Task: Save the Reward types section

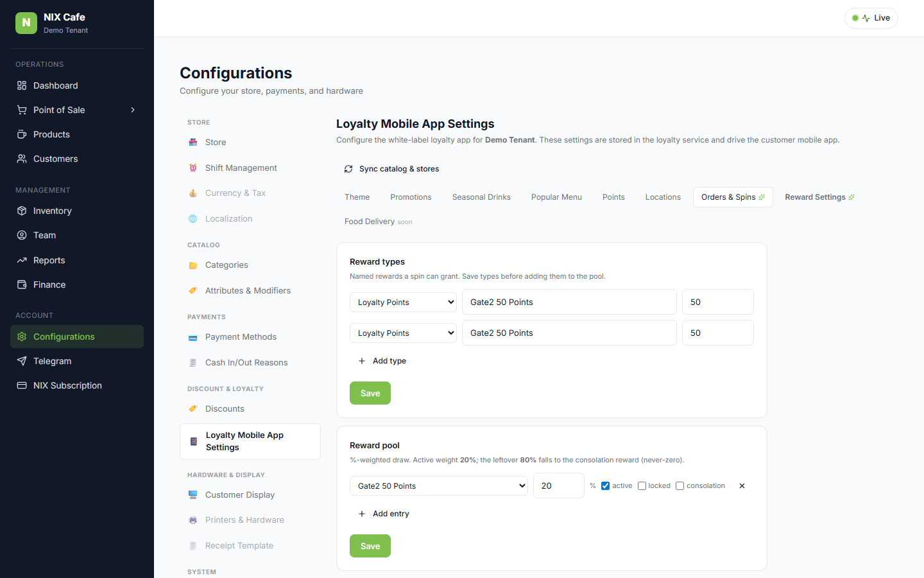Action: pyautogui.click(x=370, y=393)
